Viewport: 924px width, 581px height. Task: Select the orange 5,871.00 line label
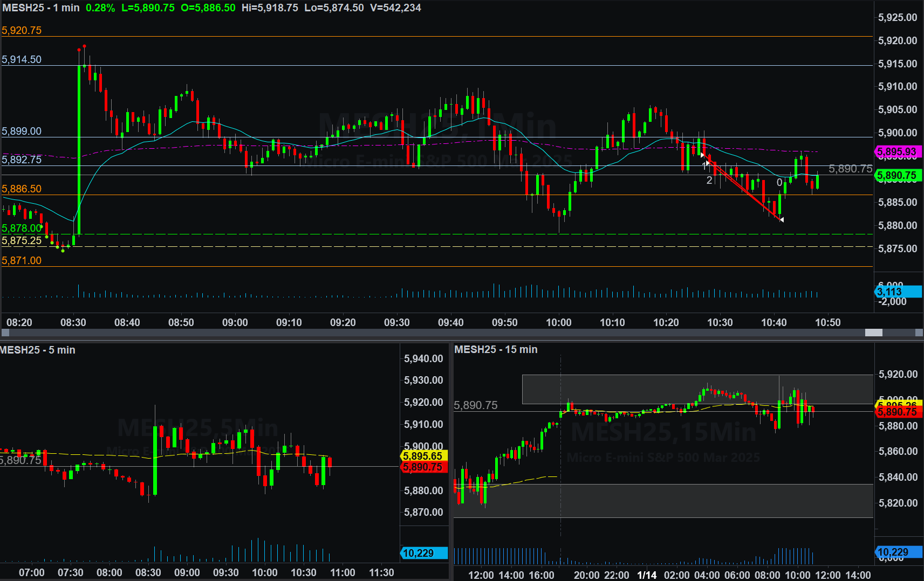pos(22,260)
